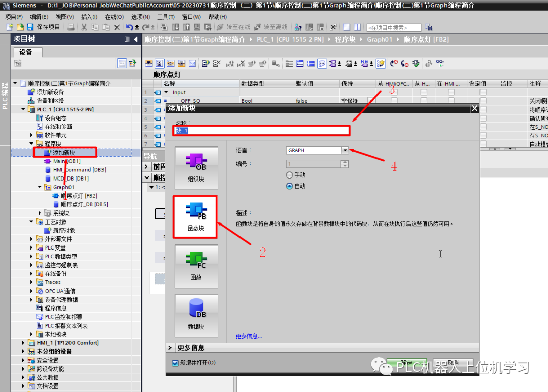Cut the selection with the scissors icon
548x392 pixels.
click(x=84, y=27)
